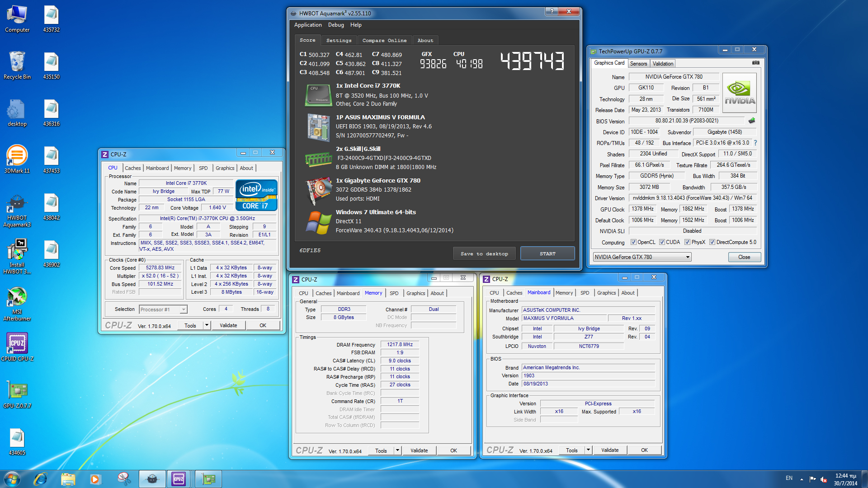Open Windows Explorer folder in taskbar
The width and height of the screenshot is (868, 488).
tap(68, 479)
